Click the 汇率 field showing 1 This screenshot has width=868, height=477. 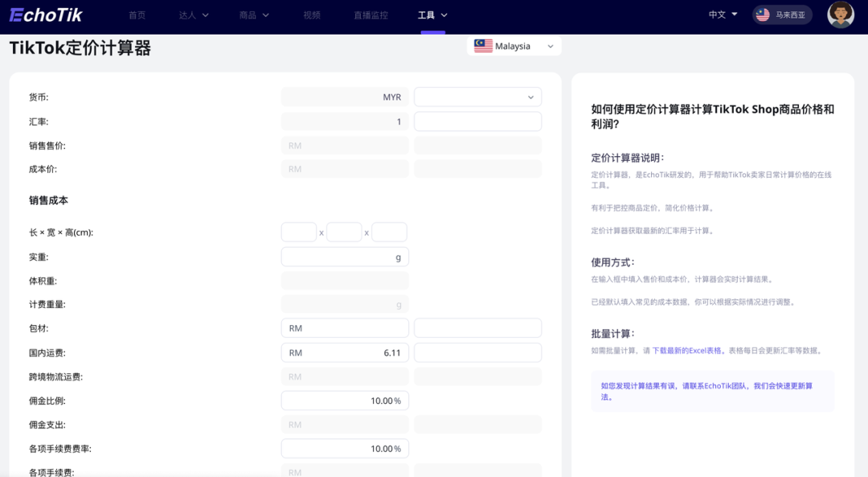345,121
